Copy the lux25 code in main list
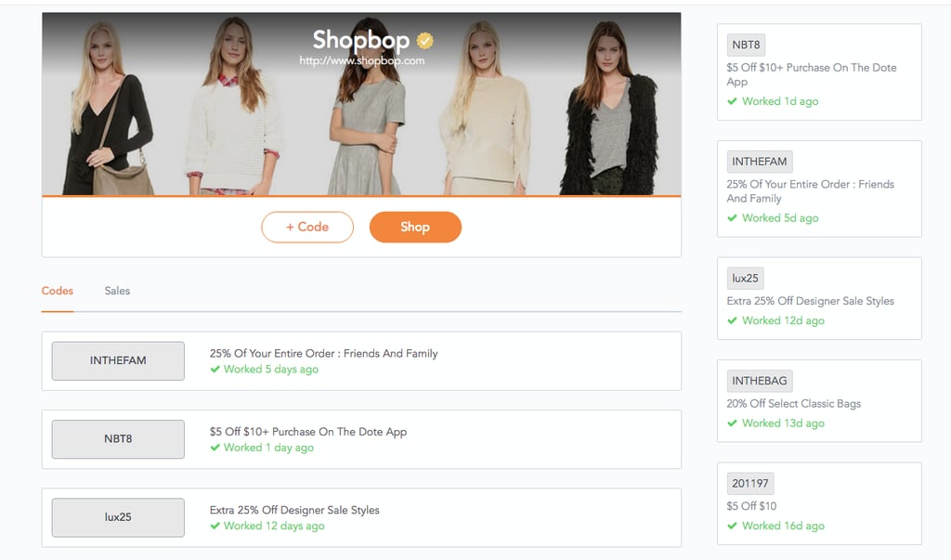Image resolution: width=951 pixels, height=560 pixels. point(118,517)
